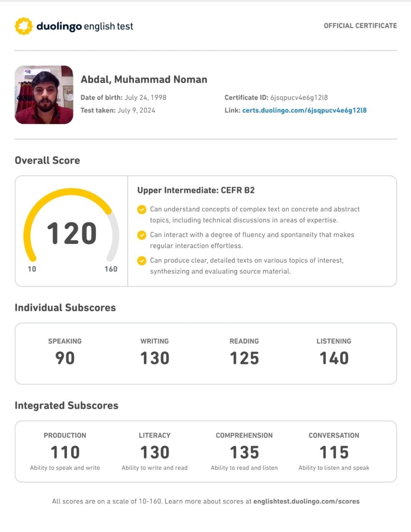Click the Duolingo owl sun logo icon
Image resolution: width=411 pixels, height=532 pixels.
(24, 26)
